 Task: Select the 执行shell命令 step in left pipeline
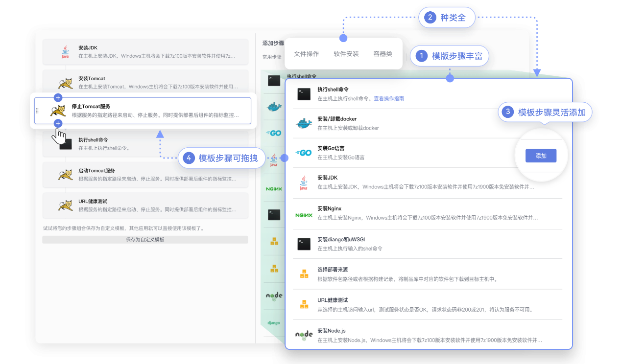[145, 144]
